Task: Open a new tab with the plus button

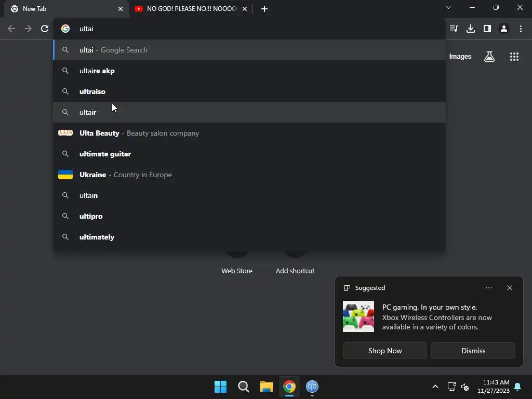Action: [x=264, y=9]
